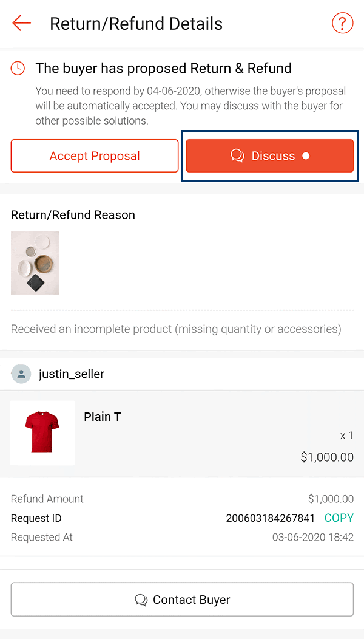
Task: Tap the Return/Refund Reason heading
Action: (73, 215)
